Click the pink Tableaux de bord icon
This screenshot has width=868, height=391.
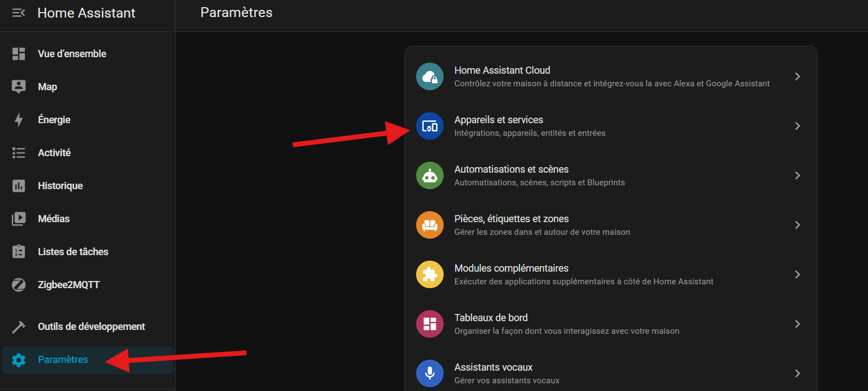tap(429, 324)
